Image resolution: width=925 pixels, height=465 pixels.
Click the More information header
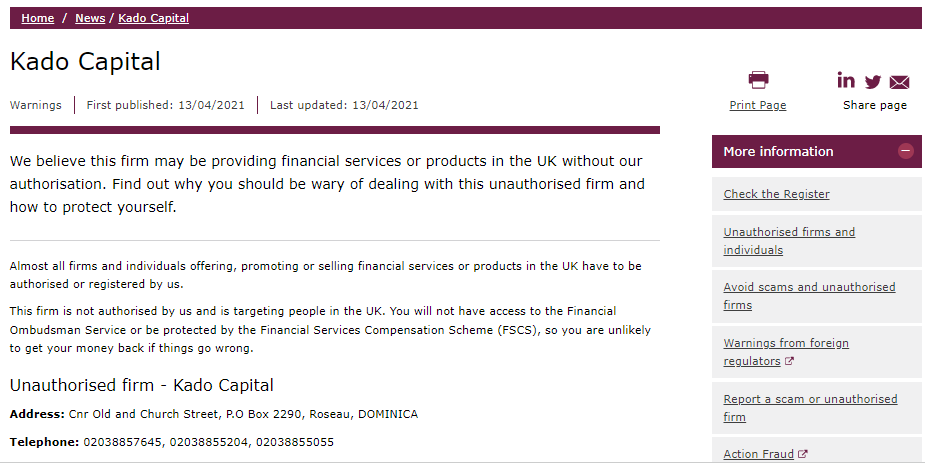pyautogui.click(x=778, y=152)
